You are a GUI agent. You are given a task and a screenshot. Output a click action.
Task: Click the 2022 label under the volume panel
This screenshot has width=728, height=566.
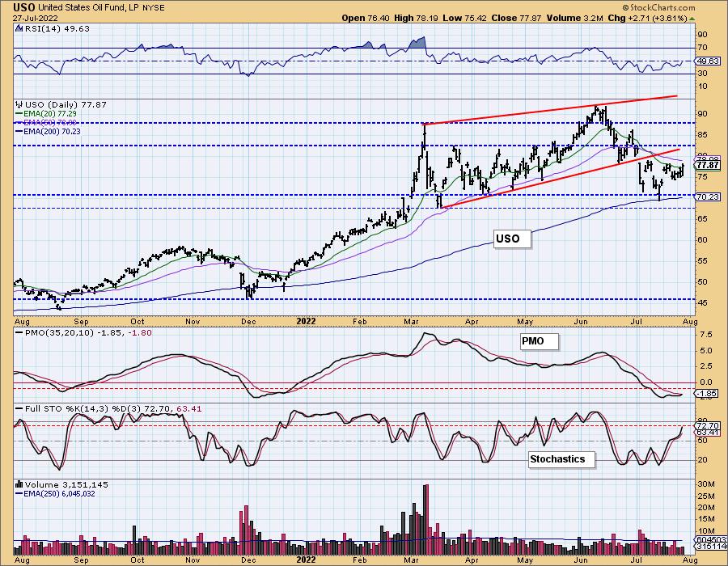[x=306, y=560]
